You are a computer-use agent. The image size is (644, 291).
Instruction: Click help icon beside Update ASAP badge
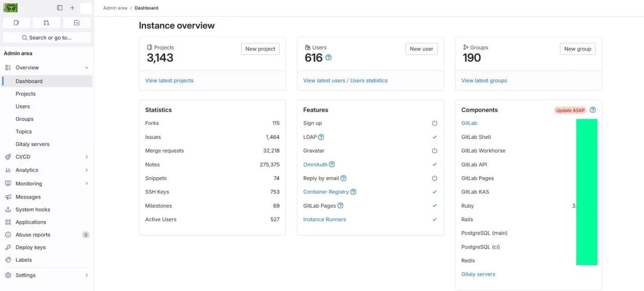pyautogui.click(x=593, y=110)
